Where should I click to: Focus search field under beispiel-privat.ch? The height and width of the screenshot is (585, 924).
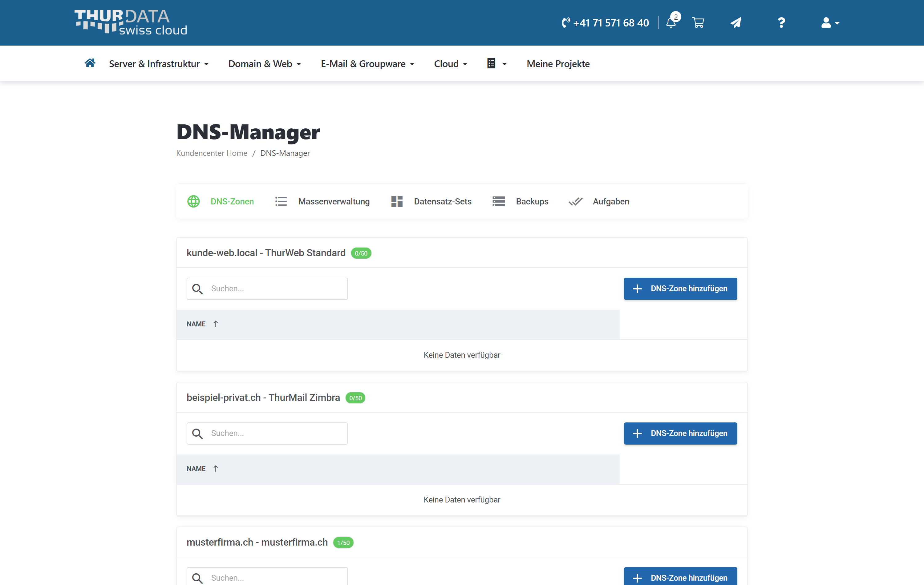click(x=267, y=434)
